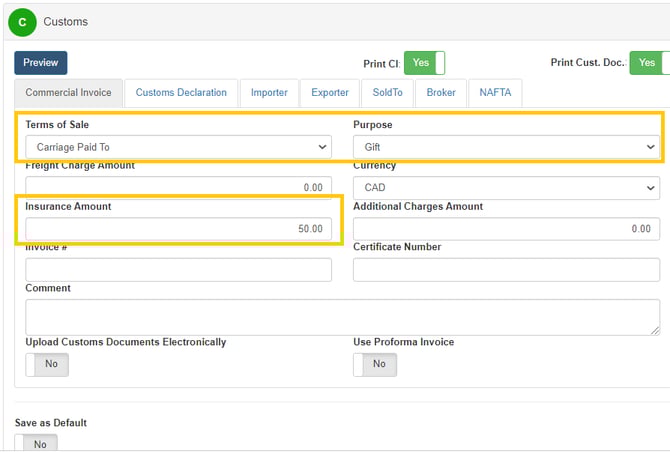Image resolution: width=670 pixels, height=454 pixels.
Task: Expand the Terms of Sale dropdown
Action: [178, 147]
